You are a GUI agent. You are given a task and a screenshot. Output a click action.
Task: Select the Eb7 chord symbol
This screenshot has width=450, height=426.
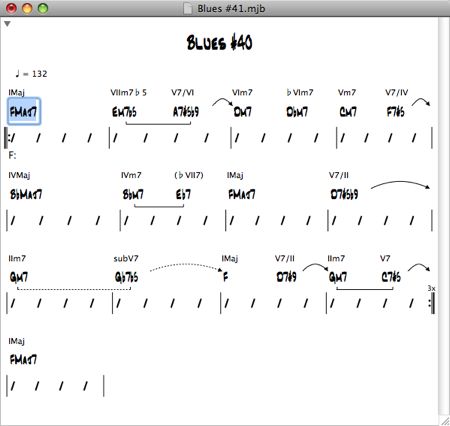pos(183,195)
